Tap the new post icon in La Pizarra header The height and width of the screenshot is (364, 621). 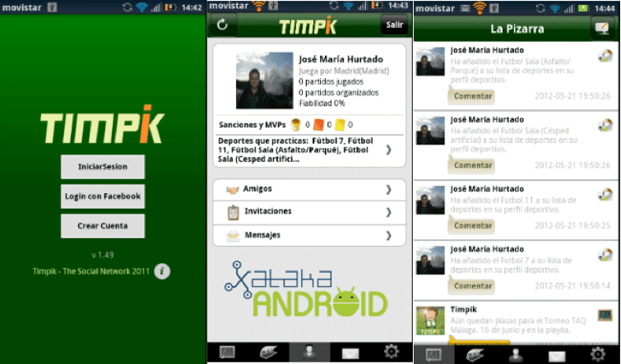pos(602,28)
